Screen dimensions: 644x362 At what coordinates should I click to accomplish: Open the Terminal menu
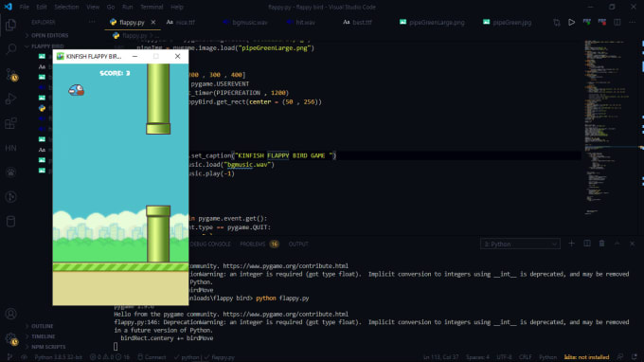152,7
